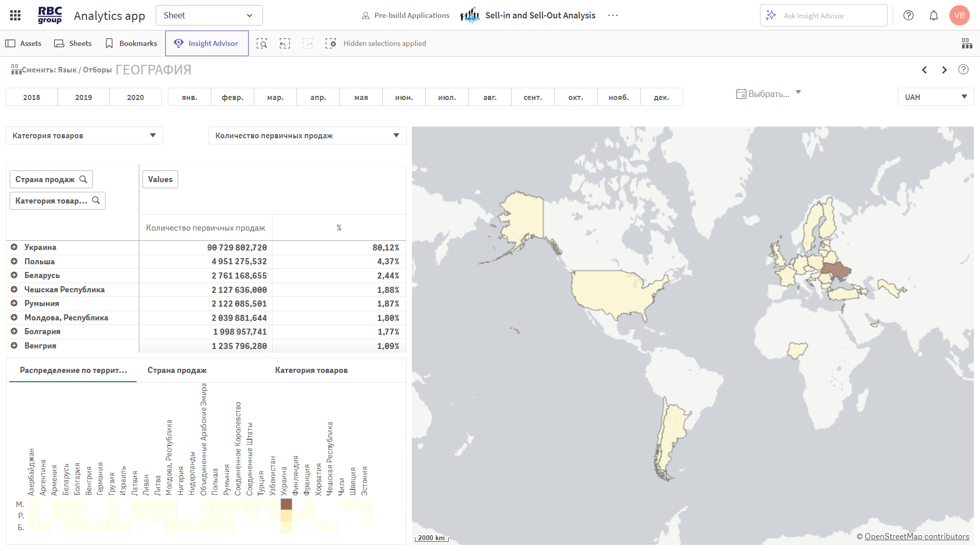Expand the Украина row
The height and width of the screenshot is (551, 980).
pos(14,247)
